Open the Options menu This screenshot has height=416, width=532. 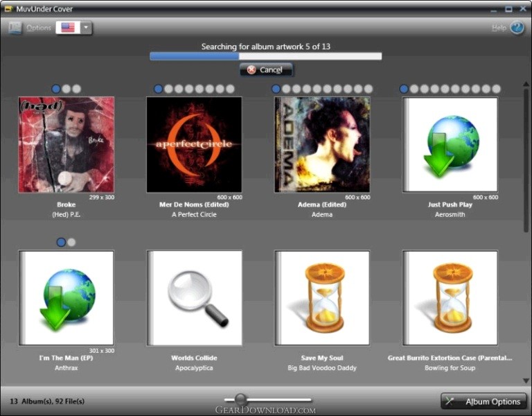[39, 28]
